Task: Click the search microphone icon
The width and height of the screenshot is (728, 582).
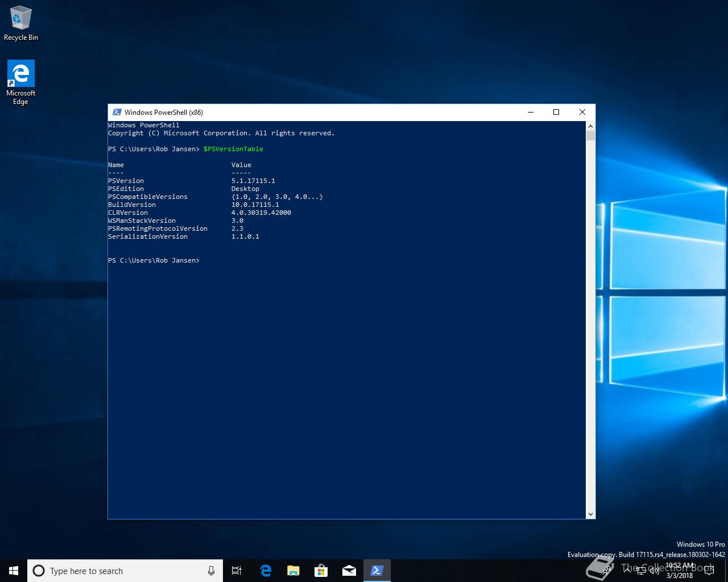Action: click(x=211, y=571)
